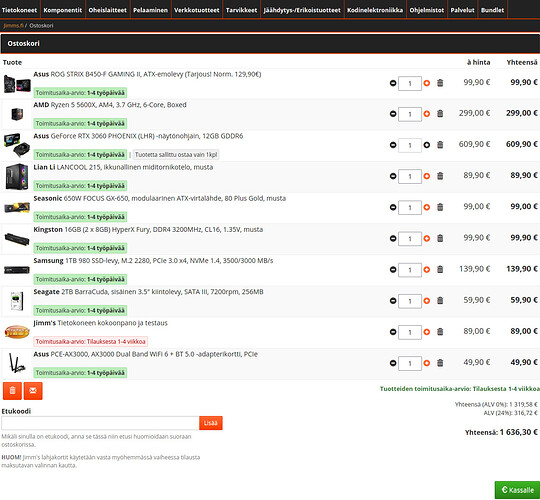Increase quantity of Kingston HyperX Fury RAM
540x500 pixels.
(x=427, y=238)
